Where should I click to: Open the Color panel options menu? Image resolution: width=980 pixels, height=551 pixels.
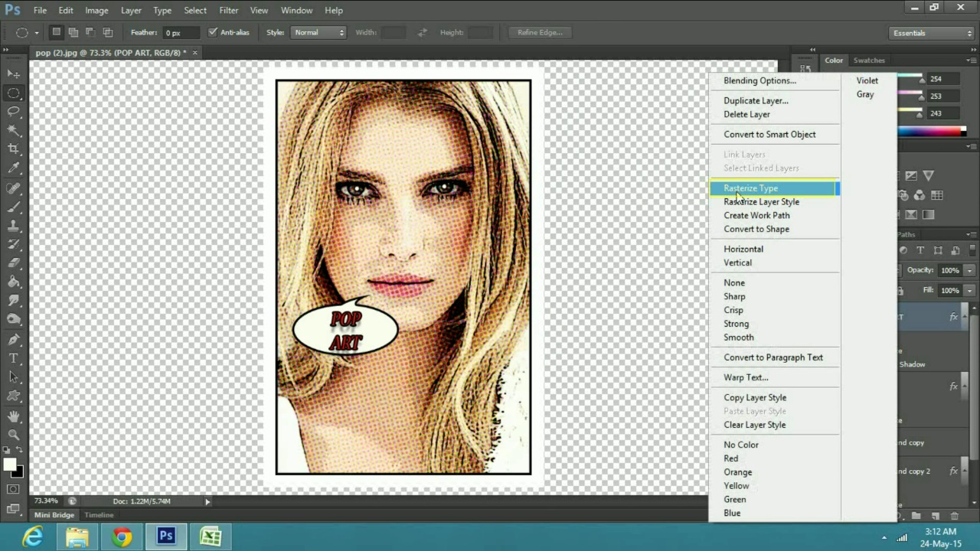(972, 60)
